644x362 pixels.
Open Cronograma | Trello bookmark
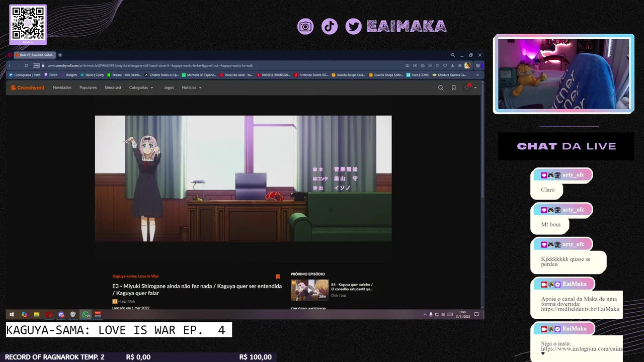25,75
